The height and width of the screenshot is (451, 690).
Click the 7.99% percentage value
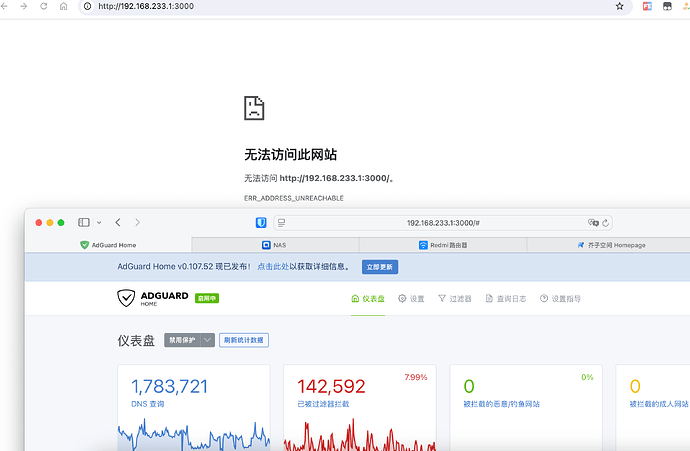click(x=416, y=377)
